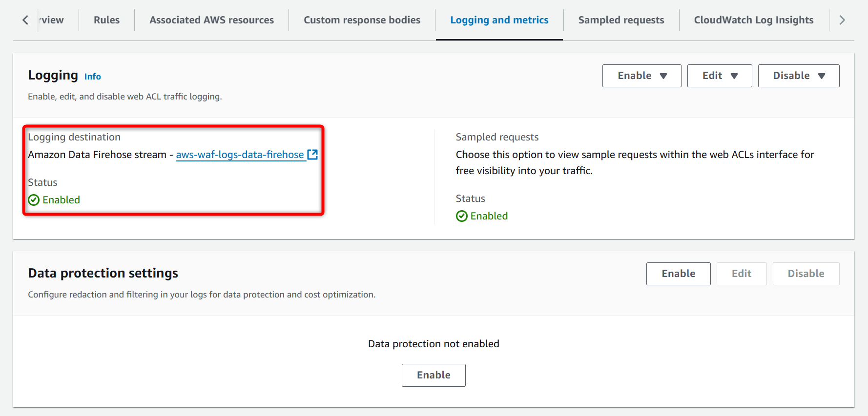This screenshot has width=868, height=416.
Task: Open the Associated AWS resources tab
Action: click(x=211, y=20)
